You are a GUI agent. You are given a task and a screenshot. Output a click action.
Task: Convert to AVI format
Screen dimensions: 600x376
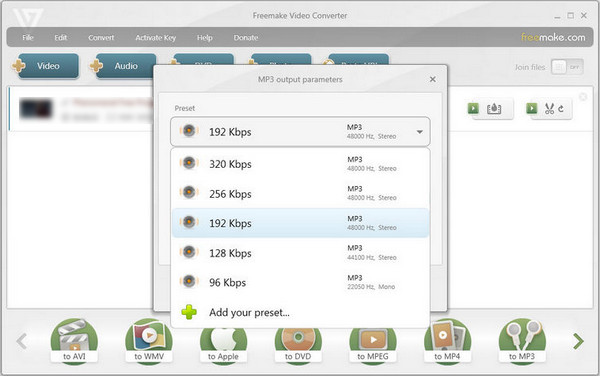(74, 342)
